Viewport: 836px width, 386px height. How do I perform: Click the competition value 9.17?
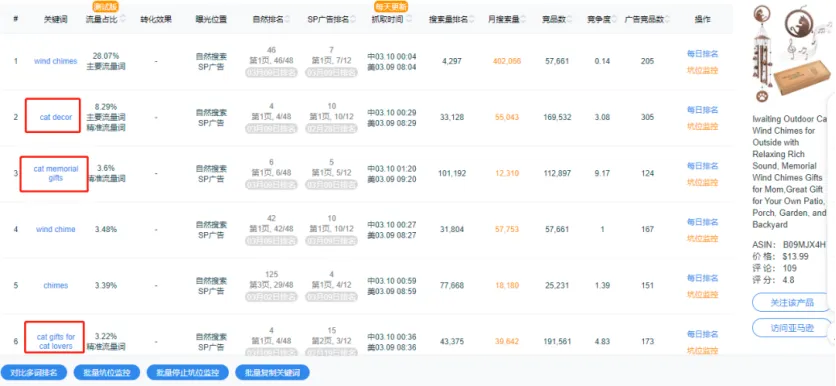[602, 173]
